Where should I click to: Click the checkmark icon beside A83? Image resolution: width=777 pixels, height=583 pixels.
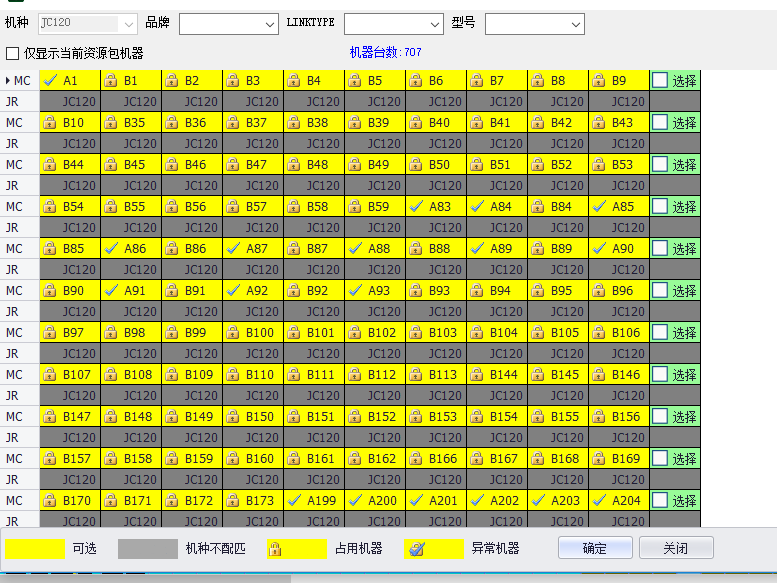click(415, 207)
